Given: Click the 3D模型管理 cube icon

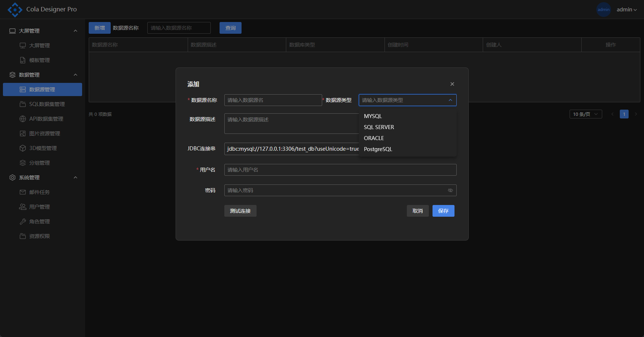Looking at the screenshot, I should coord(23,148).
